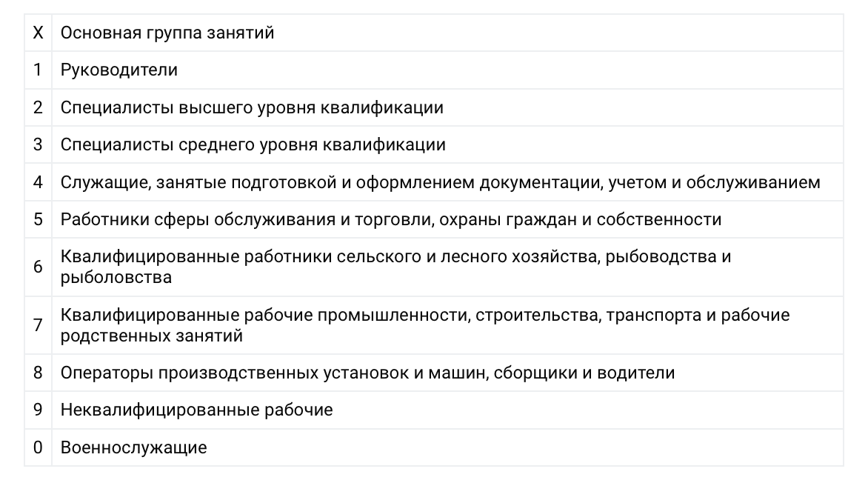868x483 pixels.
Task: Click code cell number 6
Action: tap(38, 267)
